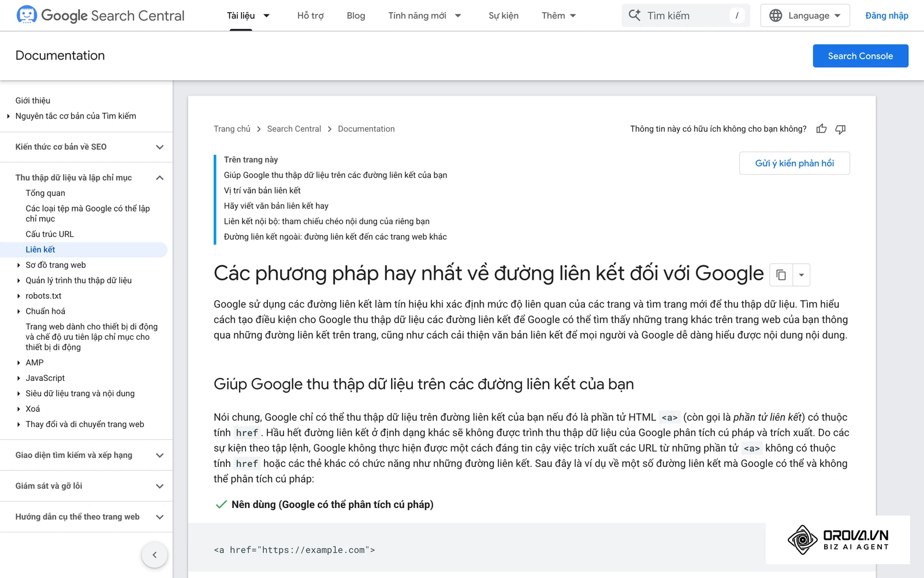
Task: Click the Đăng nhập sign-in link
Action: coord(886,16)
